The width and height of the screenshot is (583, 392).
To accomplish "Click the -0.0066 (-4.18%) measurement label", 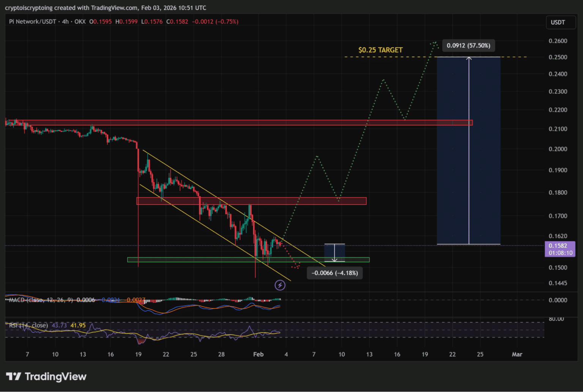I will pos(334,273).
